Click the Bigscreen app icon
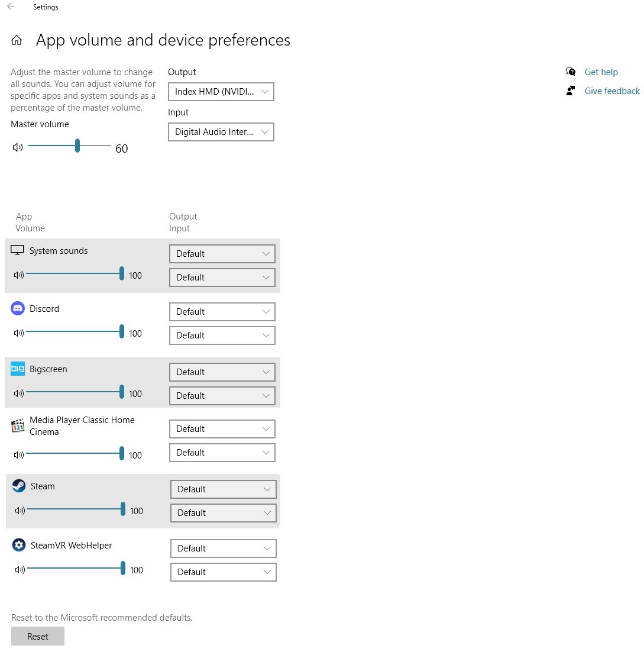 [x=18, y=369]
